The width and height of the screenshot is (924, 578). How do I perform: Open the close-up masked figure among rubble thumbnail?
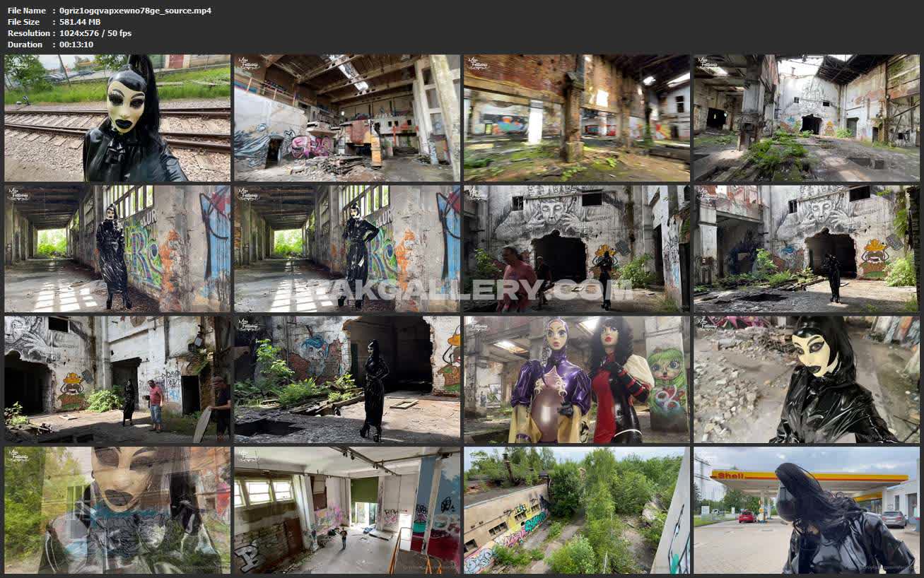(806, 379)
